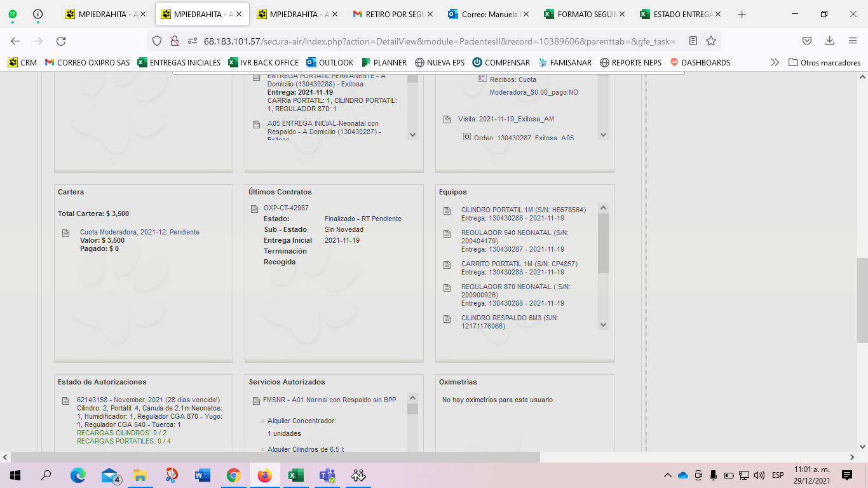This screenshot has width=868, height=488.
Task: Click the text RECARGAS CILINDROS: 0 / 2
Action: point(121,433)
